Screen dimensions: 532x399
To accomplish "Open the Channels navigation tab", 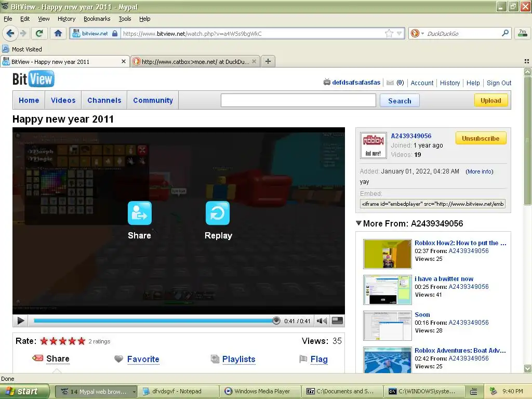I will pyautogui.click(x=104, y=100).
